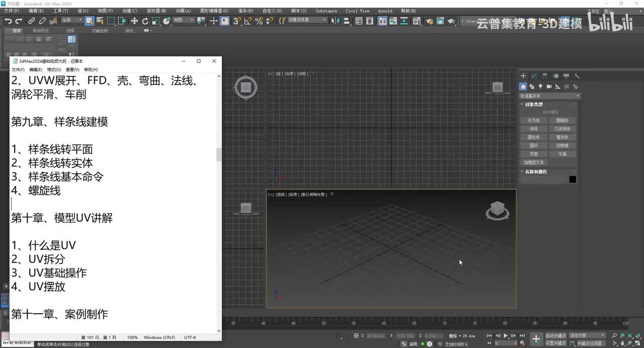Activate the Select and Link chain icon

[31, 21]
